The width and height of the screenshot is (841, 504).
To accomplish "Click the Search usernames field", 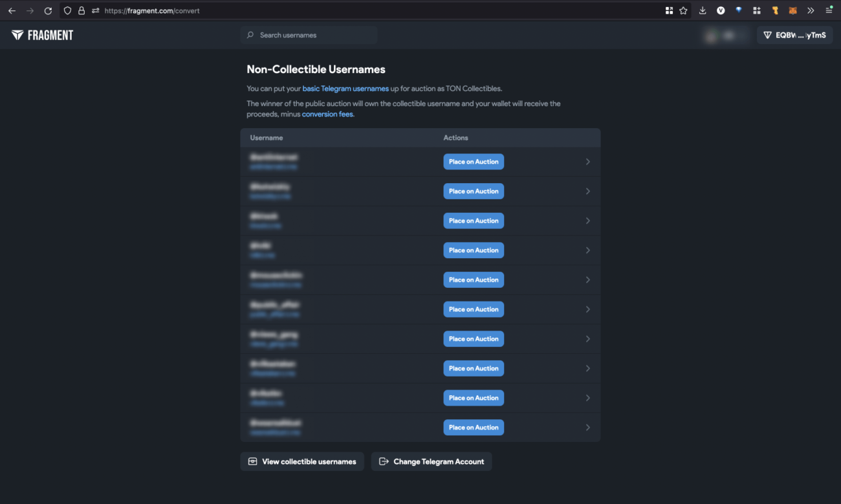I will 309,35.
